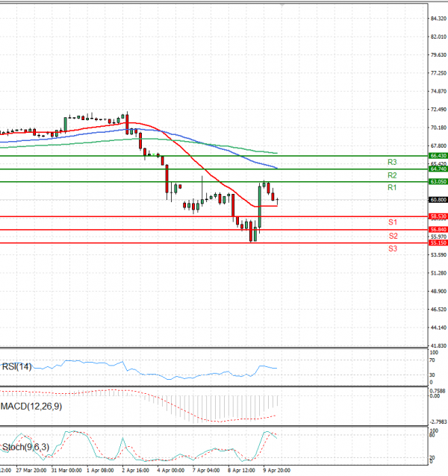Select the 58.530 support price tag
Viewport: 448px width, 476px height.
(438, 216)
